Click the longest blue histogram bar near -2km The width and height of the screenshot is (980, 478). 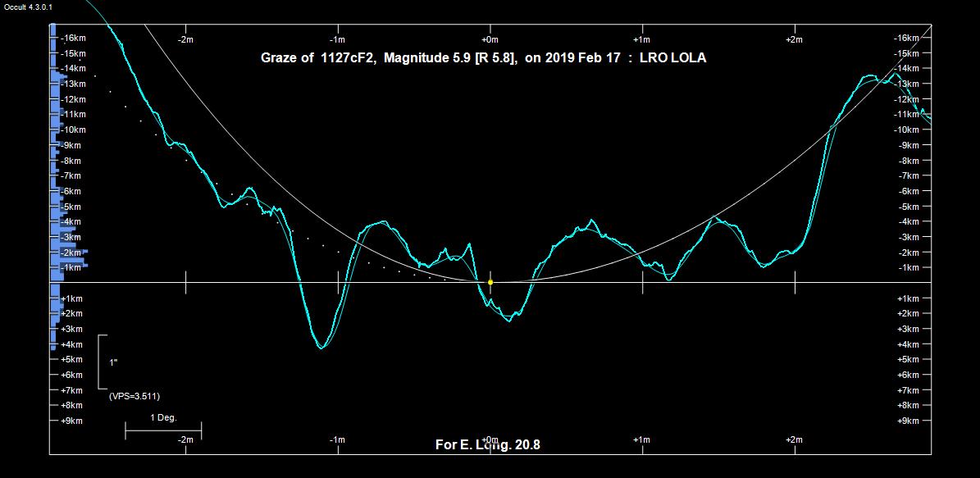click(70, 253)
